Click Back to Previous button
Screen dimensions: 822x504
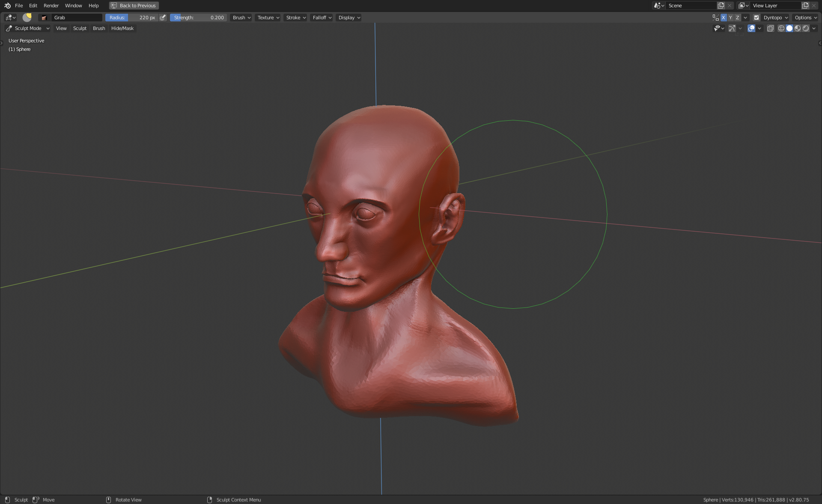[x=134, y=6]
